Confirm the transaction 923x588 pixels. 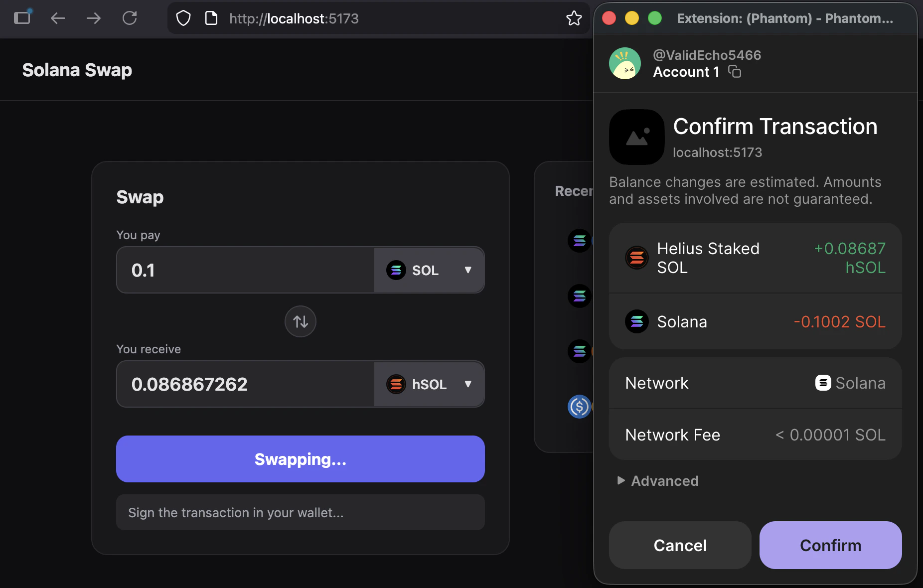coord(830,545)
